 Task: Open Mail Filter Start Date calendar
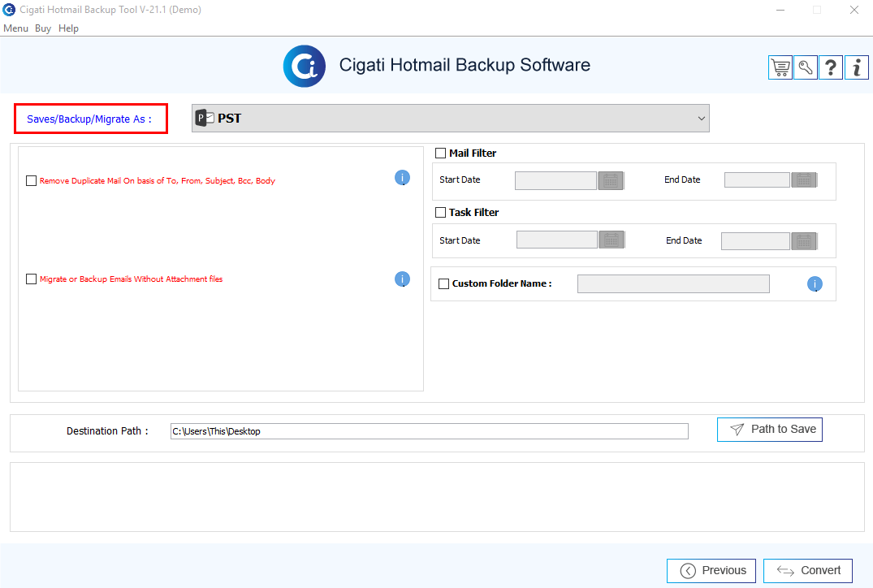(611, 180)
